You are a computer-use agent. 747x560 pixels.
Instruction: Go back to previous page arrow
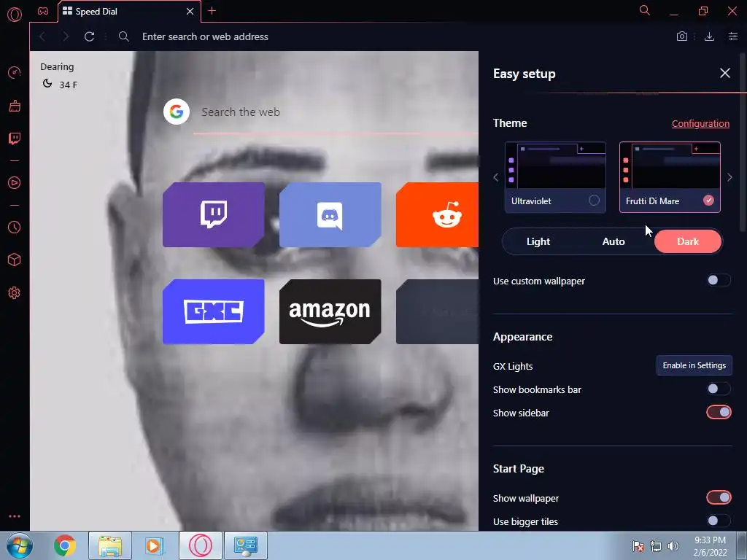point(42,36)
